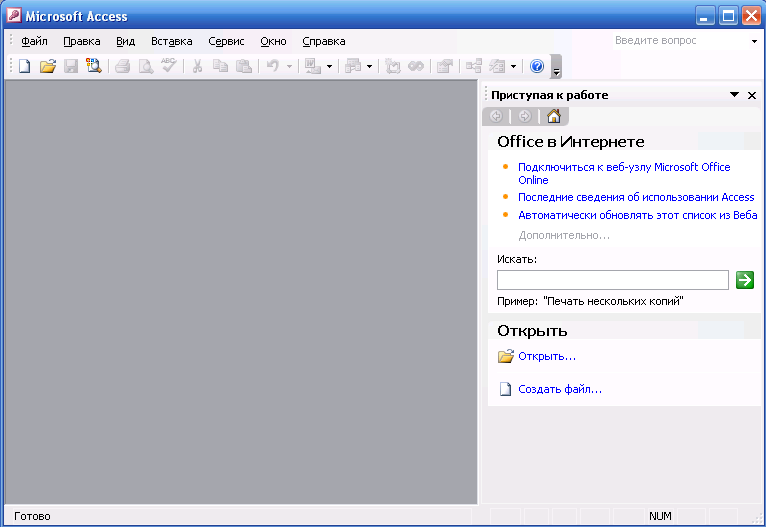The image size is (766, 527).
Task: Click Автоматически обновлять этот список link
Action: (x=638, y=215)
